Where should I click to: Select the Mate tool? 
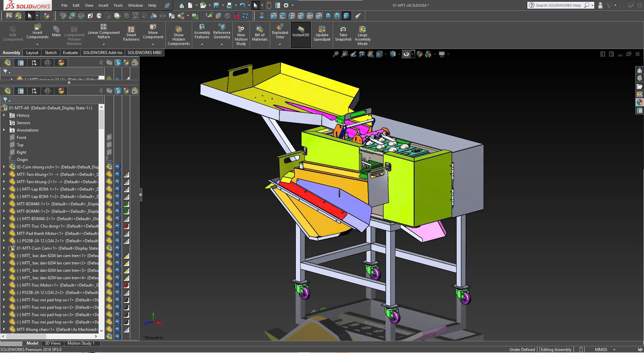[x=56, y=31]
